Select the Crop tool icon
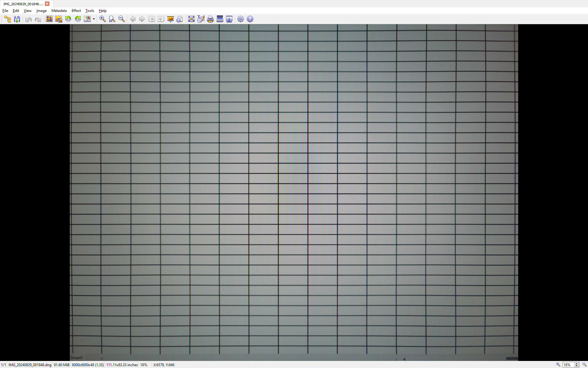 (49, 19)
